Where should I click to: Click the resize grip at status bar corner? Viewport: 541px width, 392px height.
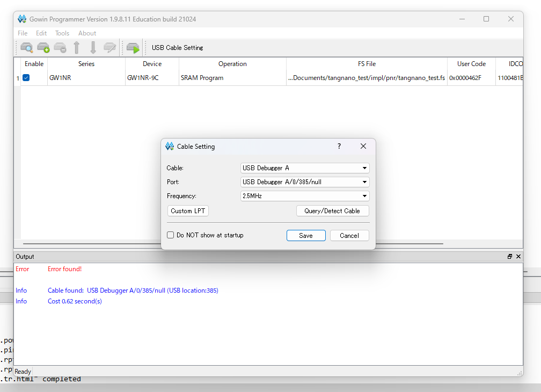[x=520, y=373]
